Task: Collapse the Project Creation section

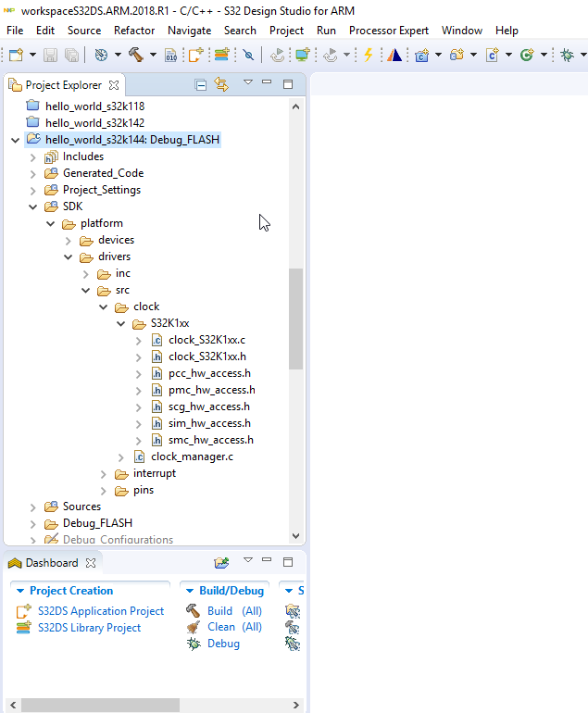Action: click(20, 591)
